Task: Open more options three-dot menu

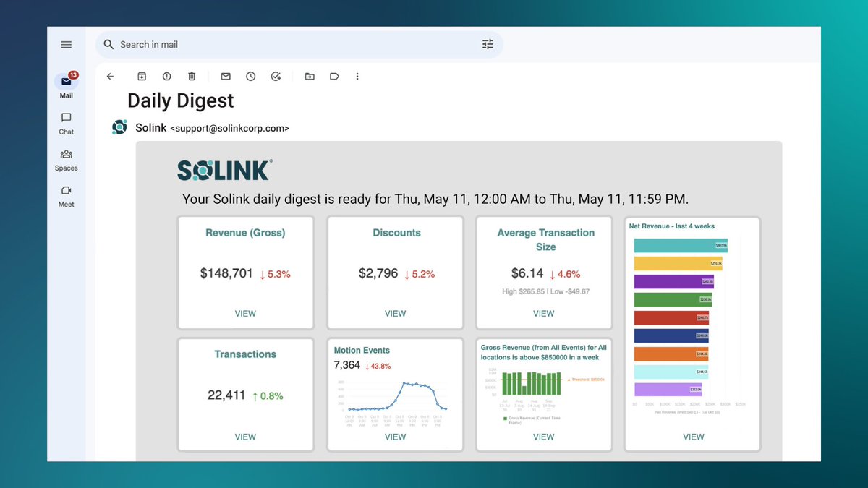Action: (x=357, y=76)
